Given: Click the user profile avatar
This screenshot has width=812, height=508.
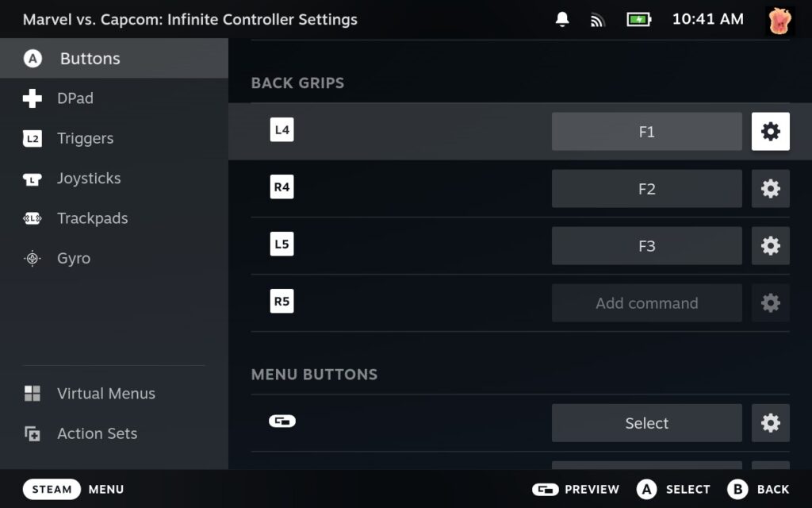Looking at the screenshot, I should (x=780, y=20).
